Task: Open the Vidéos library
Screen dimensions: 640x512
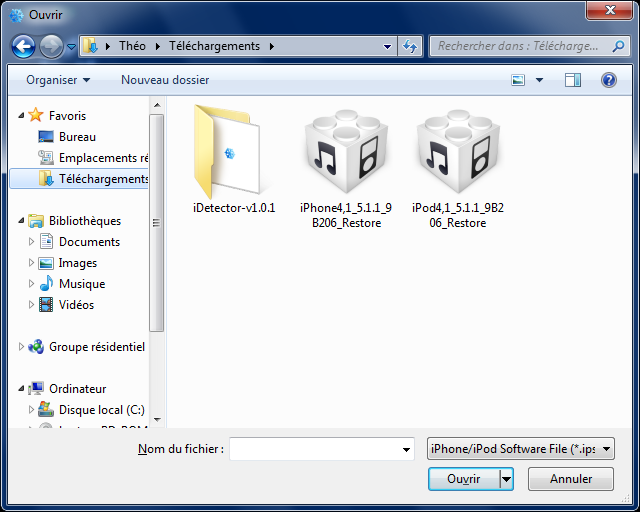Action: tap(76, 305)
